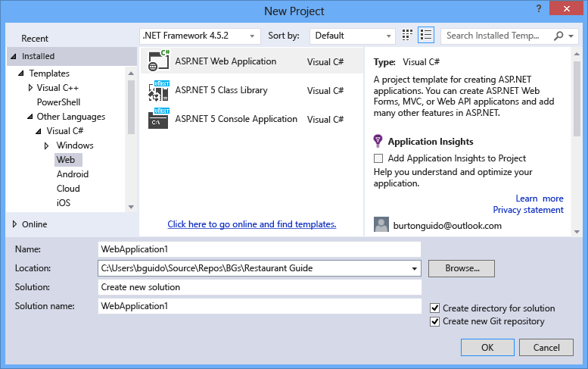Select the Web tree item
The width and height of the screenshot is (588, 369).
click(x=66, y=160)
